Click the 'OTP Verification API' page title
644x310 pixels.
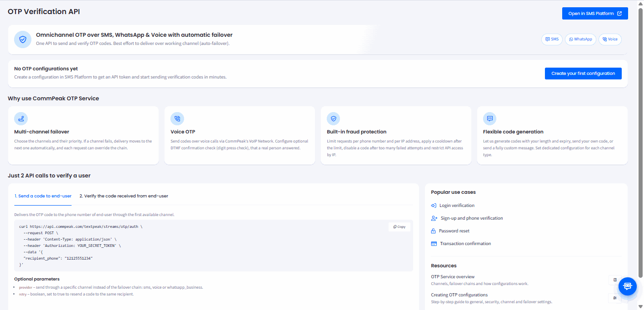[x=44, y=12]
